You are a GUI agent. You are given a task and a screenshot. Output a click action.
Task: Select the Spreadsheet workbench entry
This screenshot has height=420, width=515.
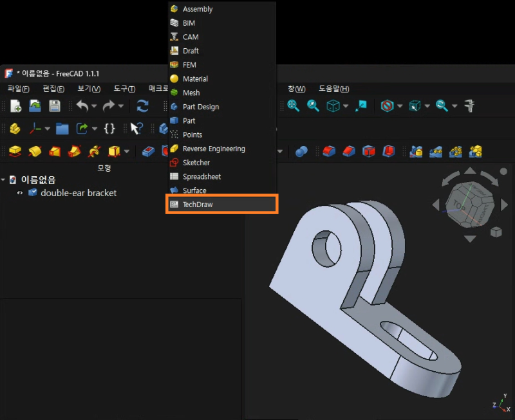tap(222, 176)
